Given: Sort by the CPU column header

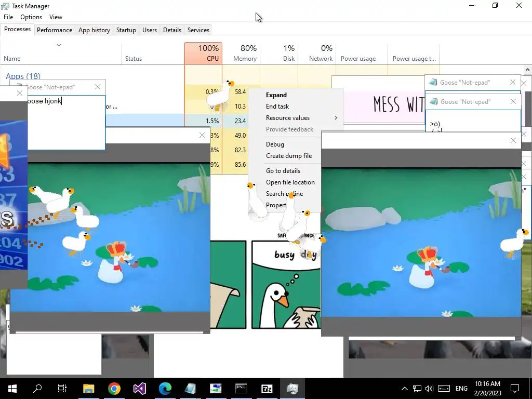Looking at the screenshot, I should coord(203,54).
